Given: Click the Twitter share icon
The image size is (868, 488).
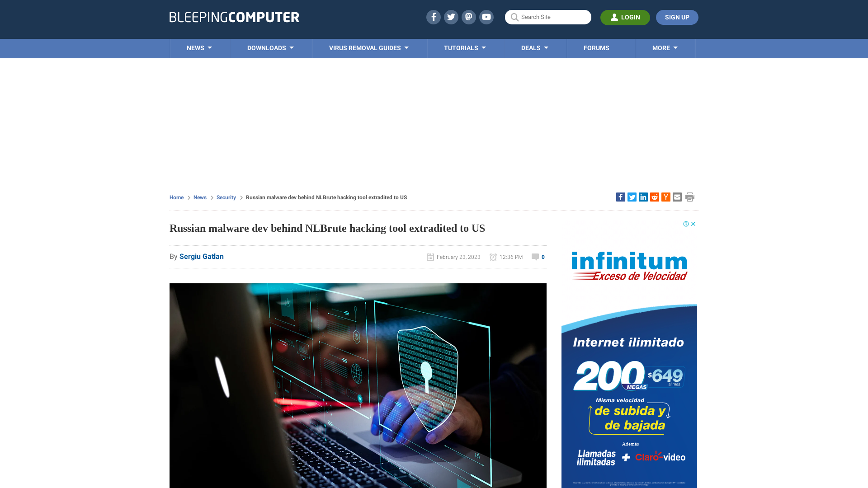Looking at the screenshot, I should point(632,197).
